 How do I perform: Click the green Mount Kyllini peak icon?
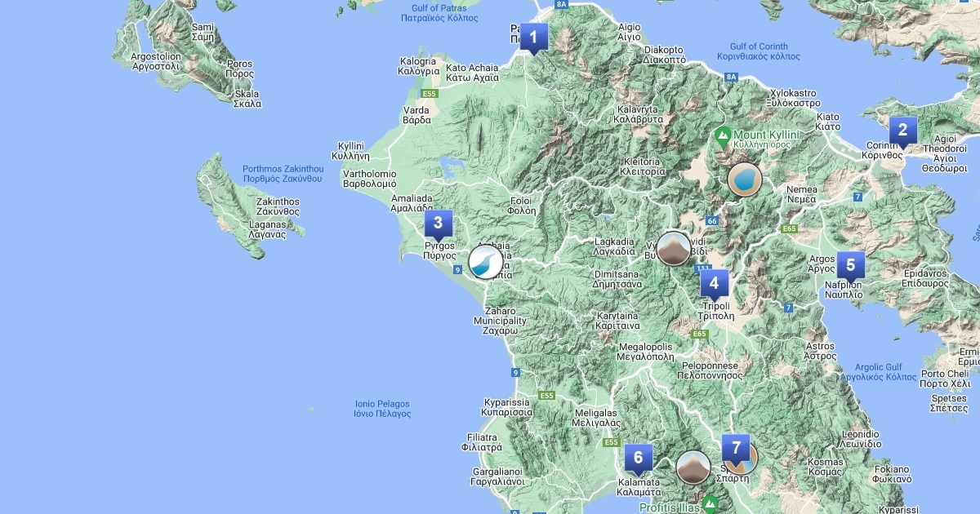tap(722, 135)
